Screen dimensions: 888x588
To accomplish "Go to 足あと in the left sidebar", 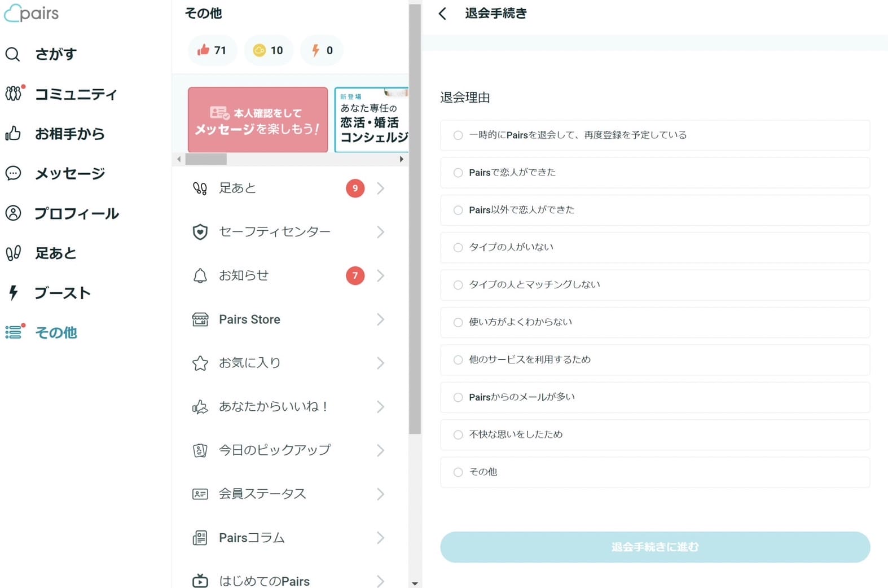I will (41, 253).
